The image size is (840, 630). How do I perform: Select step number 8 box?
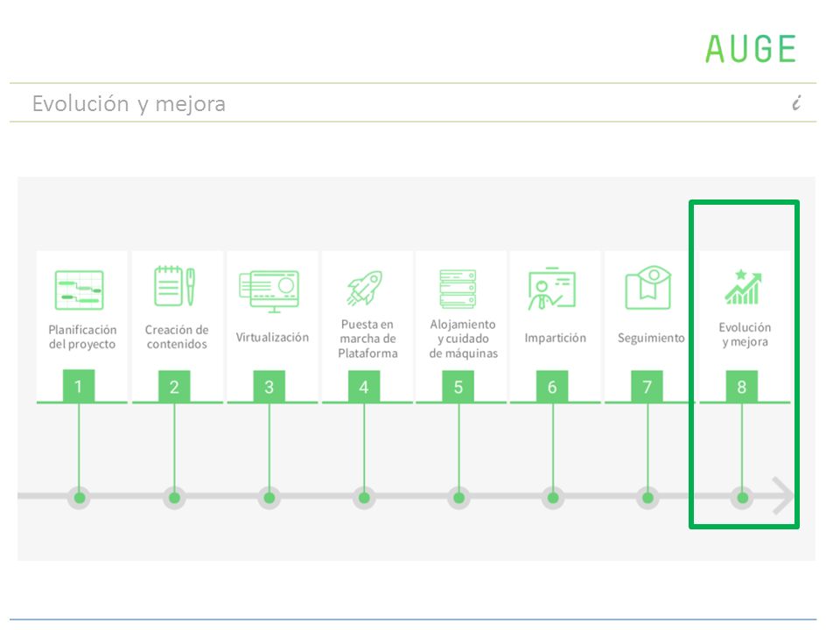point(742,386)
